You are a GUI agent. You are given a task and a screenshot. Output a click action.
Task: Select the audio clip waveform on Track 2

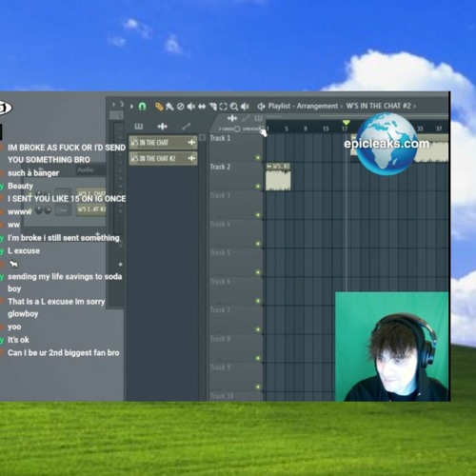pos(278,180)
